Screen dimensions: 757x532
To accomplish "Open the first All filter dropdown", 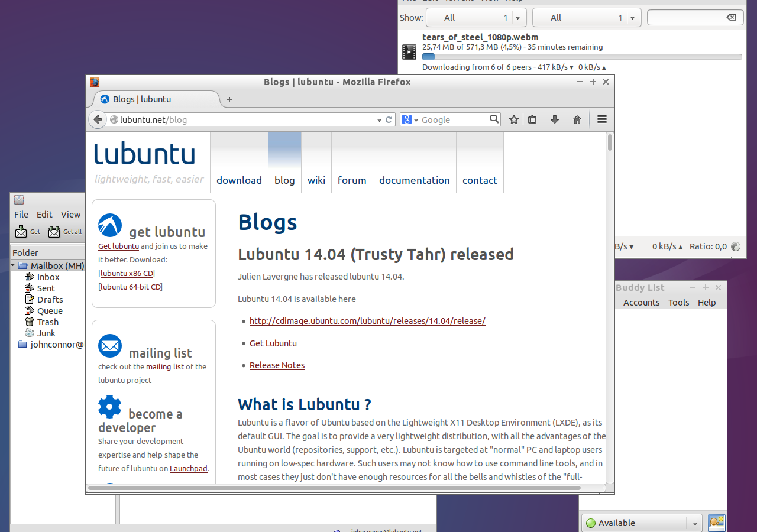I will click(x=476, y=18).
